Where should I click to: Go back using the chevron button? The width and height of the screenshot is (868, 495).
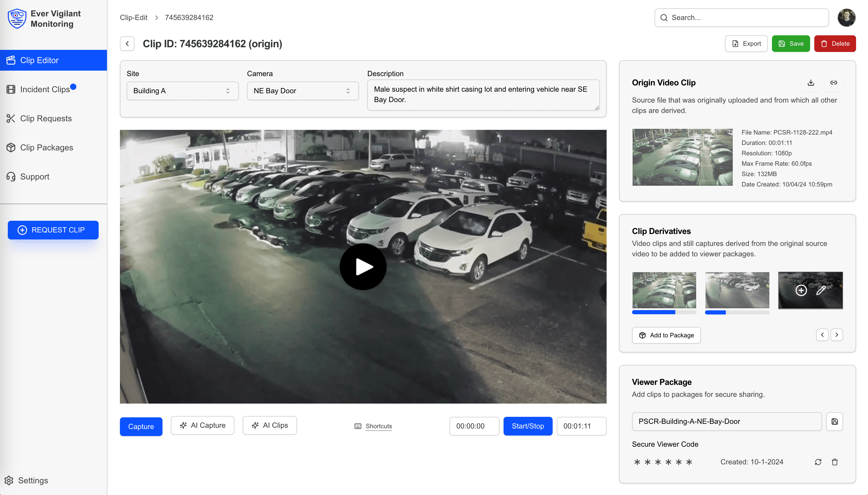tap(127, 44)
